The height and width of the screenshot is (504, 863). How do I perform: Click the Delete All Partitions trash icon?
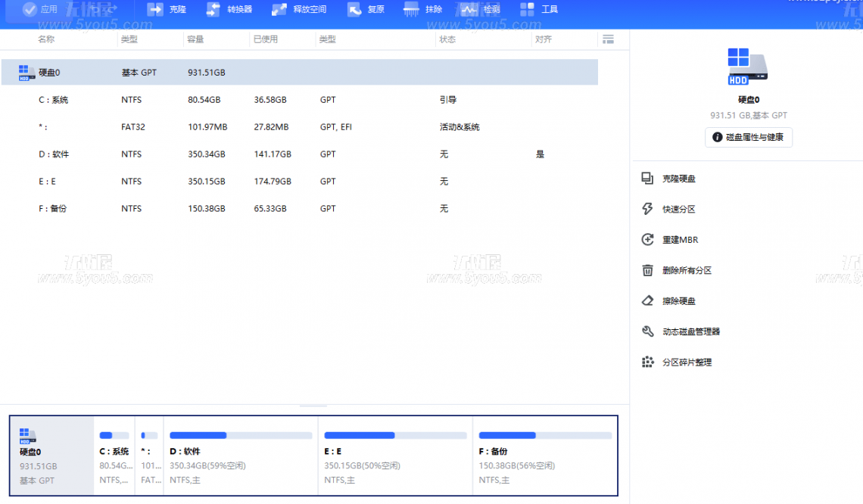(647, 270)
